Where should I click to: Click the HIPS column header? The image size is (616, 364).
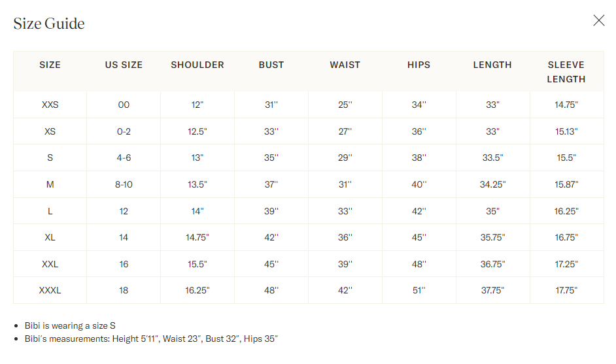click(x=419, y=65)
